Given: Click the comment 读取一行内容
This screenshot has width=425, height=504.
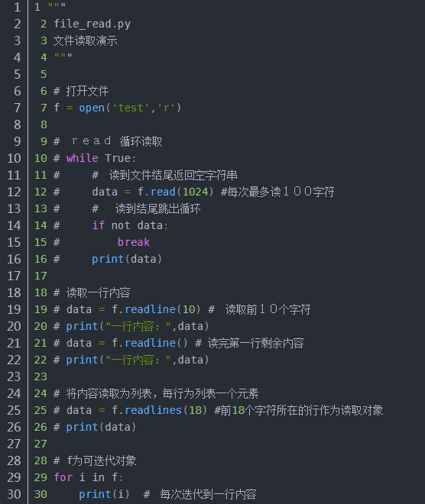Looking at the screenshot, I should [98, 292].
